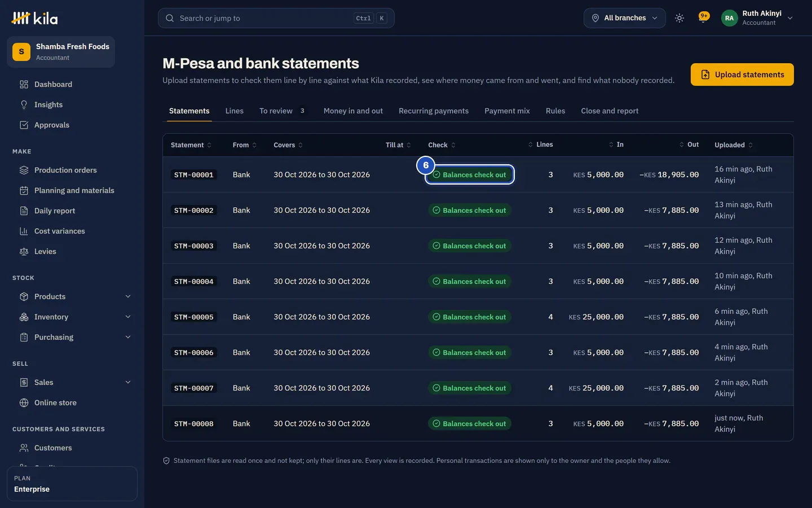This screenshot has width=812, height=508.
Task: Click the Enterprise plan card
Action: (72, 484)
